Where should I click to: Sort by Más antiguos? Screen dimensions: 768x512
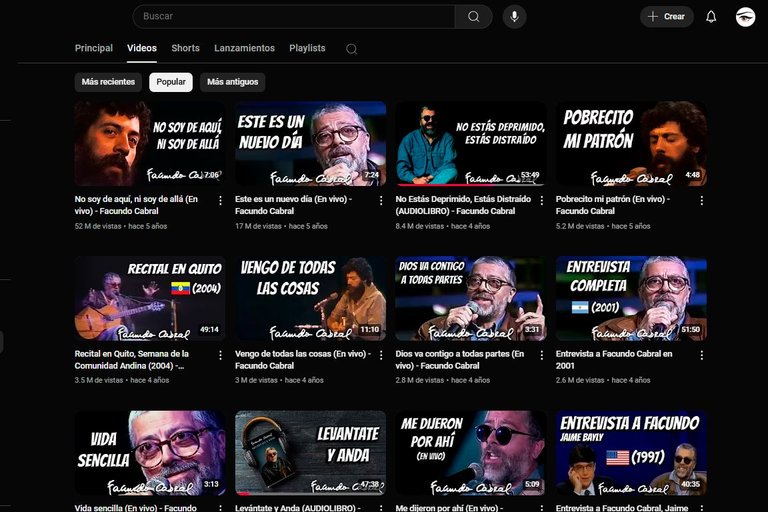[x=233, y=82]
